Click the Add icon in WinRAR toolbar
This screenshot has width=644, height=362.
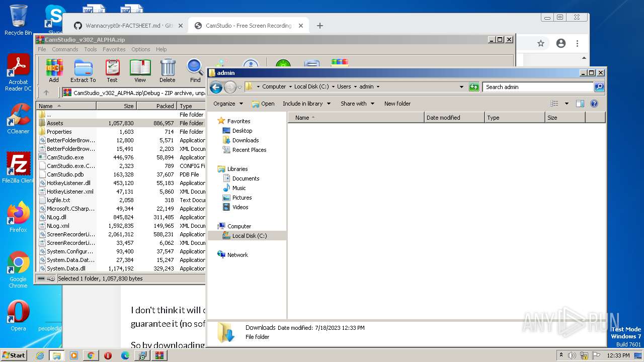pos(54,70)
